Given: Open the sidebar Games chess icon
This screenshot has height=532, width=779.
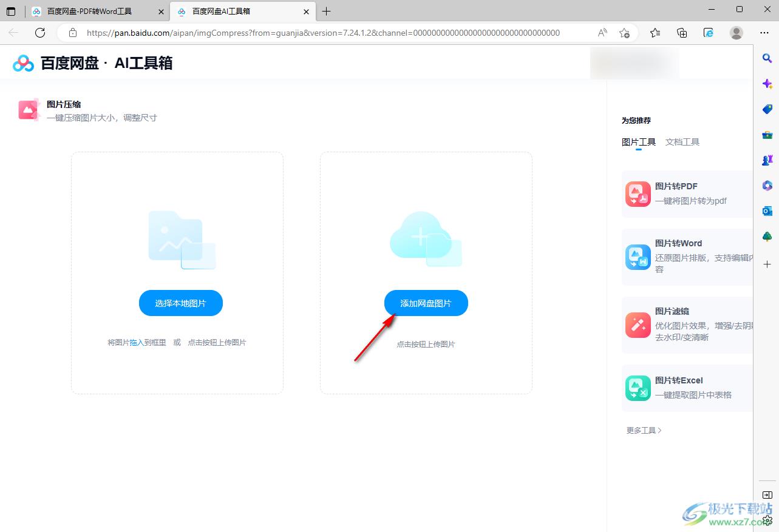Looking at the screenshot, I should coord(767,160).
